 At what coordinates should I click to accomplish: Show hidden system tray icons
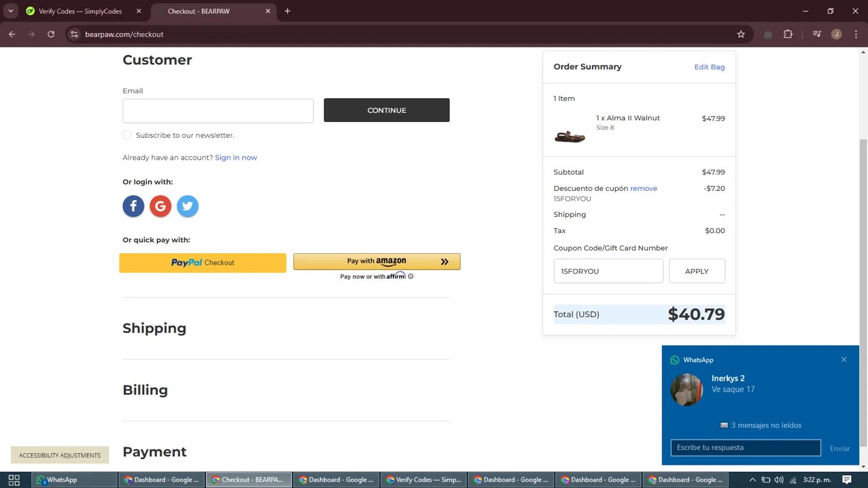click(x=752, y=480)
